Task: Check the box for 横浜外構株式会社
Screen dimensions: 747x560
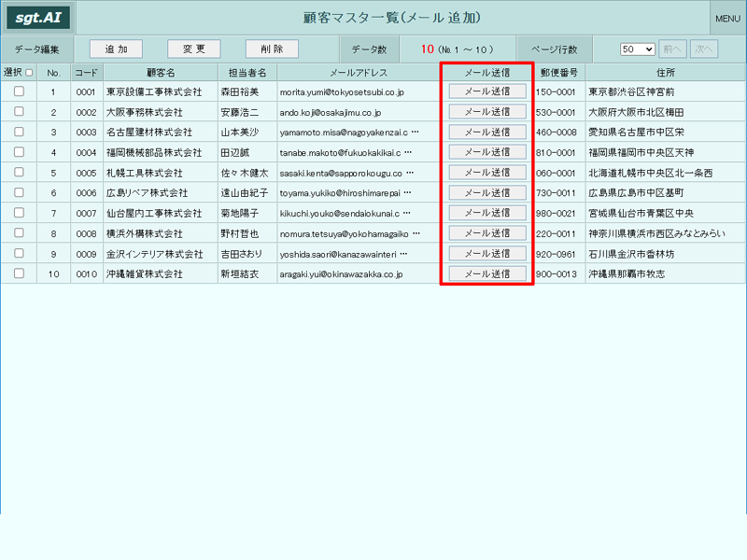Action: coord(19,232)
